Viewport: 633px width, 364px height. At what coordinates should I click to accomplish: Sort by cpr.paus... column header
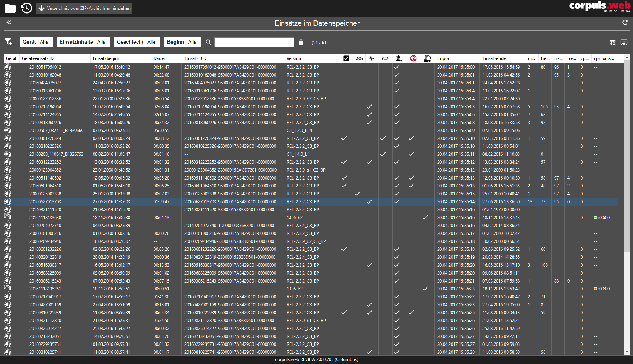[604, 58]
